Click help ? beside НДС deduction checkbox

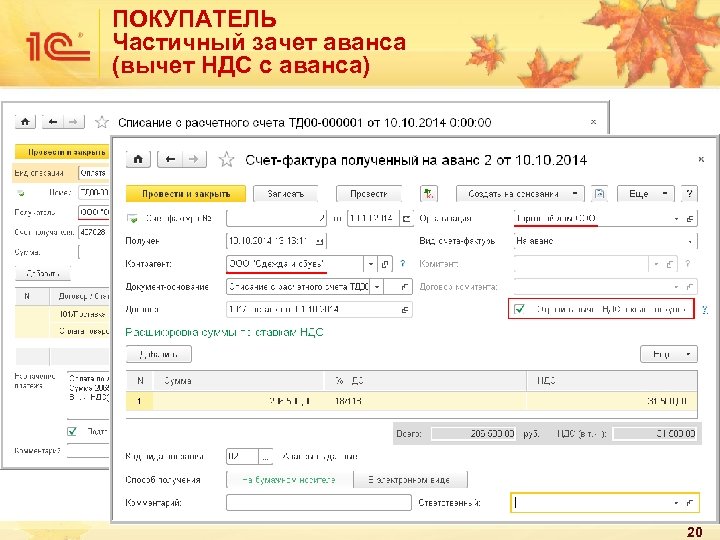(x=705, y=310)
